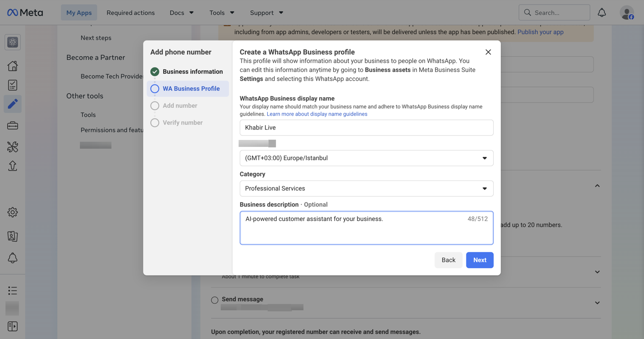Open Permissions and features menu item
Screen dimensions: 644x339
(x=112, y=130)
